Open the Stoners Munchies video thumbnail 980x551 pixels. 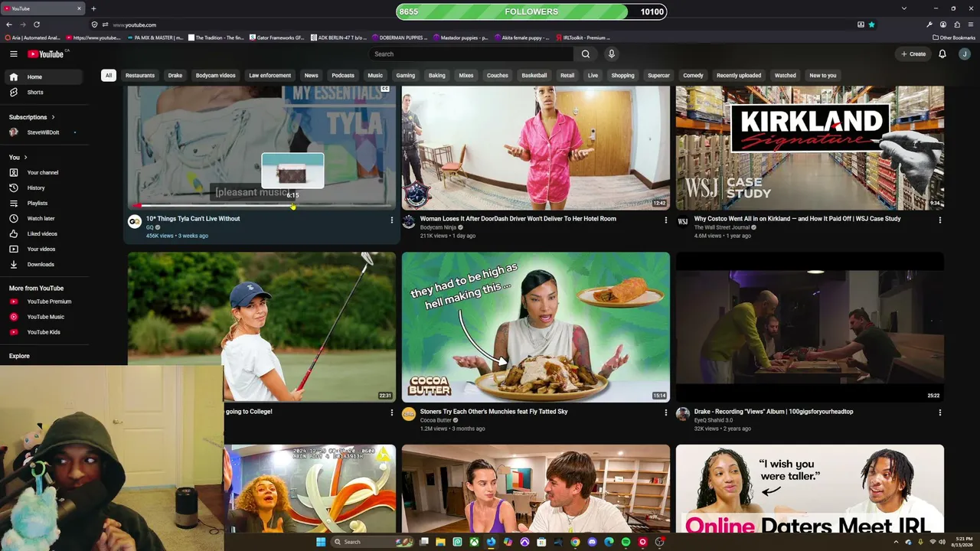[536, 328]
